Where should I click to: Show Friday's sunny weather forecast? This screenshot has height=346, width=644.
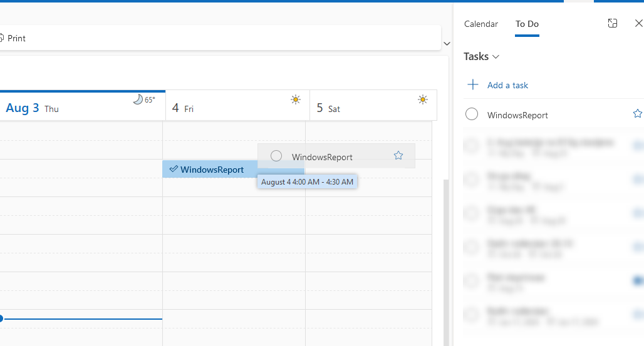click(295, 99)
